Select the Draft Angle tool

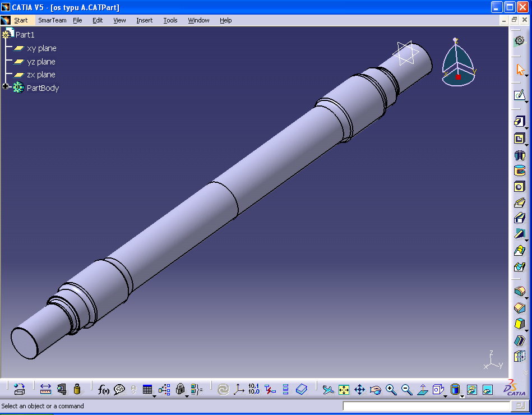point(520,324)
